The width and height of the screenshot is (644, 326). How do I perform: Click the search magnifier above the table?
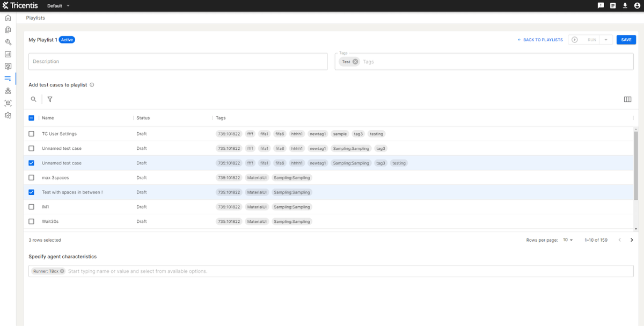(33, 99)
